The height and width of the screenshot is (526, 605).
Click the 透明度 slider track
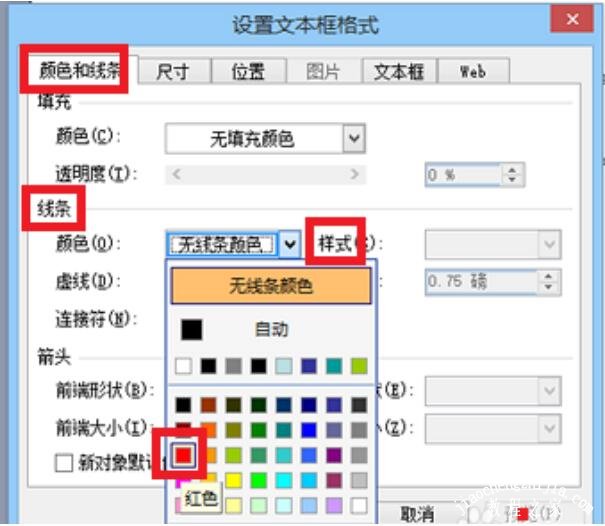point(265,174)
